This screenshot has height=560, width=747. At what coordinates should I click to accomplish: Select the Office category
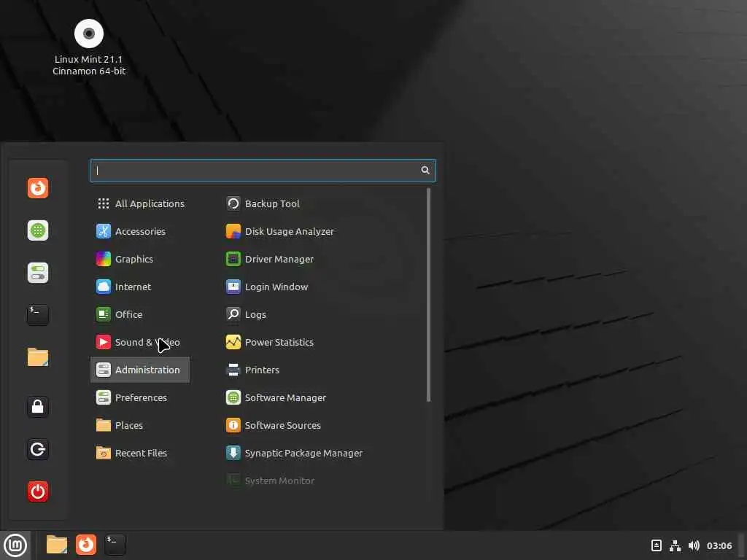tap(140, 314)
